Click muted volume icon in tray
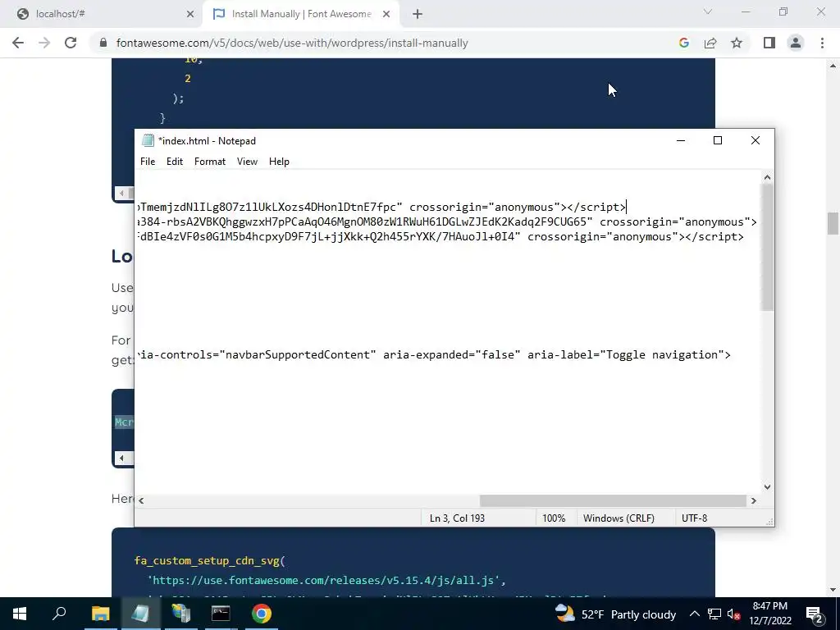The width and height of the screenshot is (840, 630). pos(733,614)
